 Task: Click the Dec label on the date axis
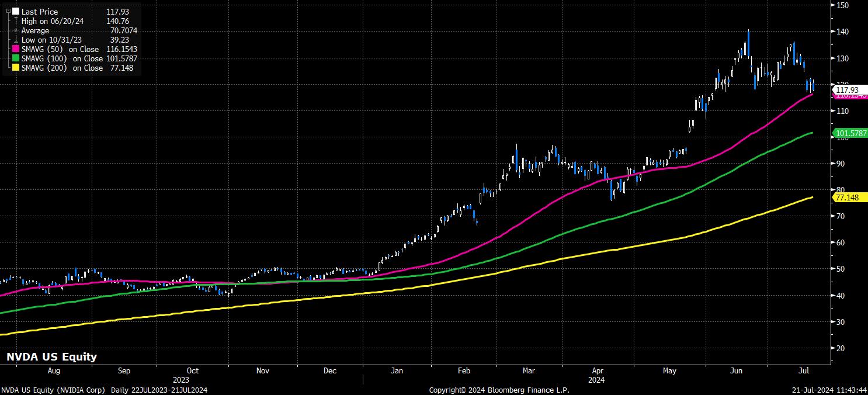(330, 370)
